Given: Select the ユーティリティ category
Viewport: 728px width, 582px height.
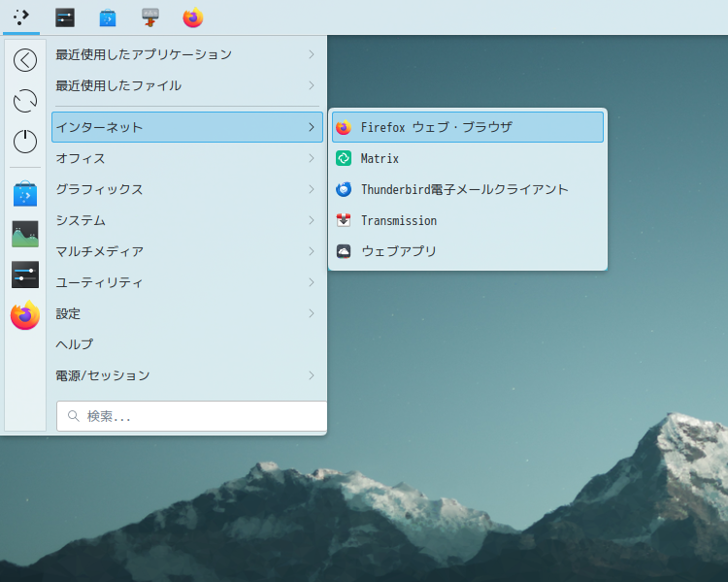Looking at the screenshot, I should 187,282.
